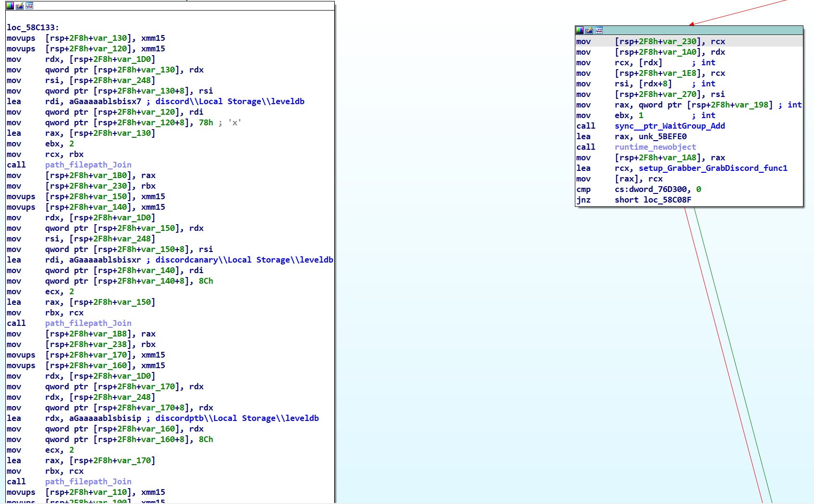Jump to the runtime_newobject function
The width and height of the screenshot is (814, 504).
[x=655, y=147]
